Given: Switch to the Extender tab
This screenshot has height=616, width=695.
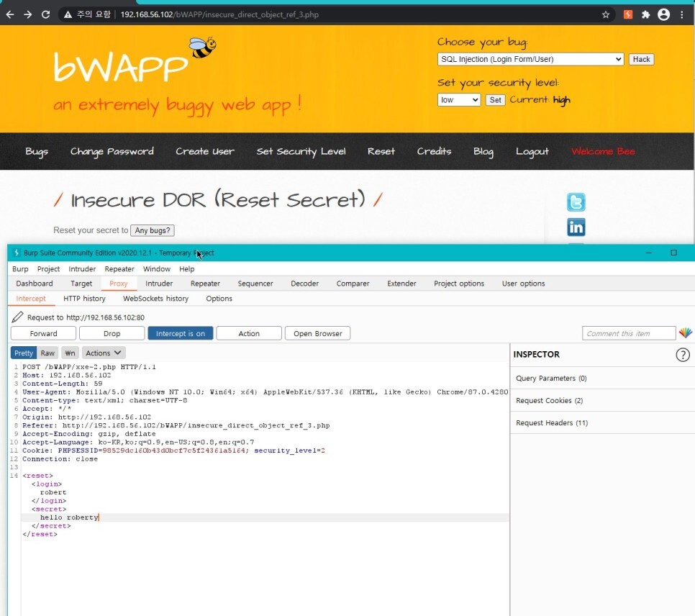Looking at the screenshot, I should point(401,284).
